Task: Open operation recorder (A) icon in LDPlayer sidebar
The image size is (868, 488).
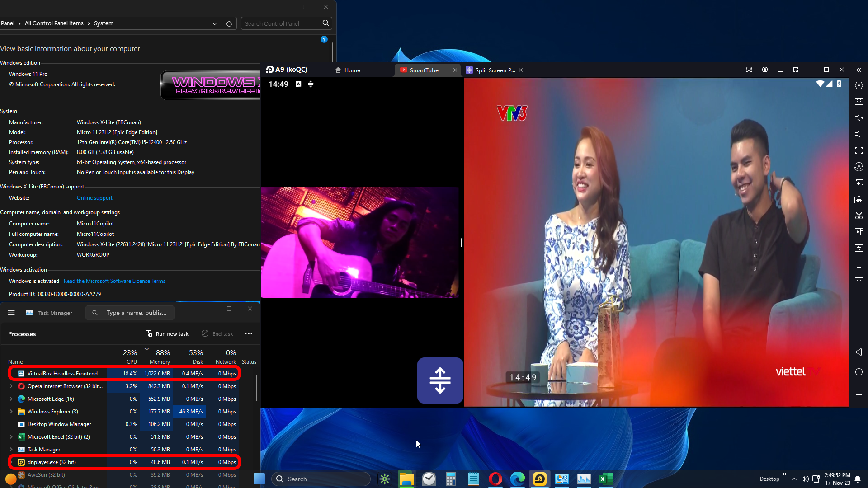Action: pos(859,167)
